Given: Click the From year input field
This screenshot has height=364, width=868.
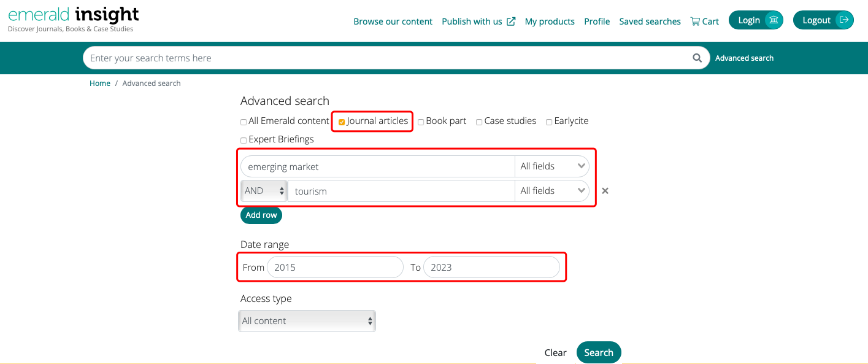Looking at the screenshot, I should pyautogui.click(x=335, y=267).
